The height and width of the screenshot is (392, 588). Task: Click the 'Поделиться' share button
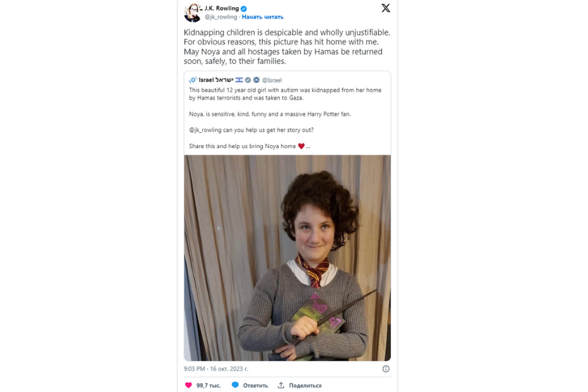[x=305, y=385]
